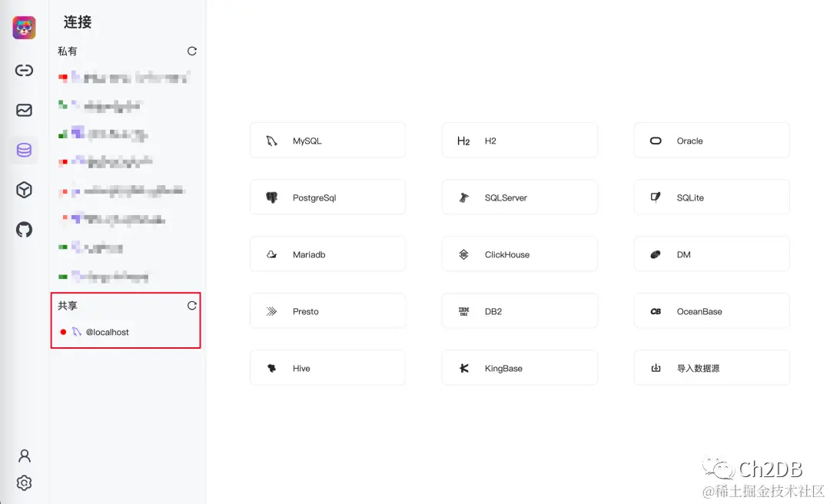Click the Hive bee icon

[271, 369]
